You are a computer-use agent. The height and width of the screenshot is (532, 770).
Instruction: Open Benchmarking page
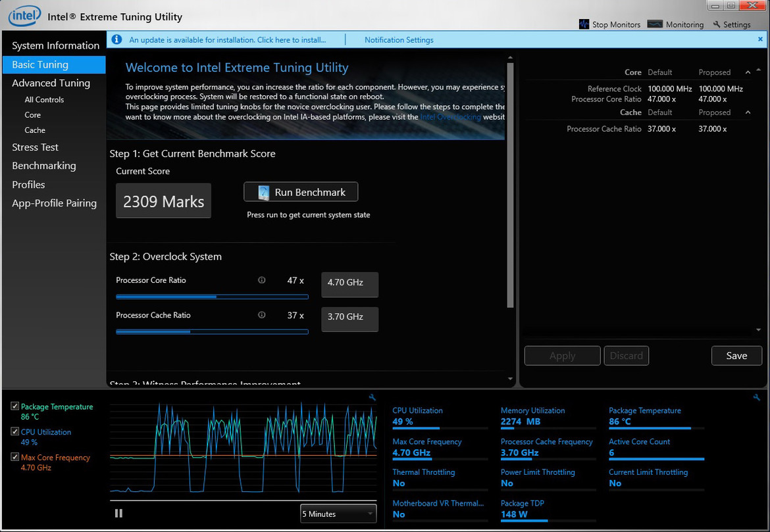click(x=43, y=166)
